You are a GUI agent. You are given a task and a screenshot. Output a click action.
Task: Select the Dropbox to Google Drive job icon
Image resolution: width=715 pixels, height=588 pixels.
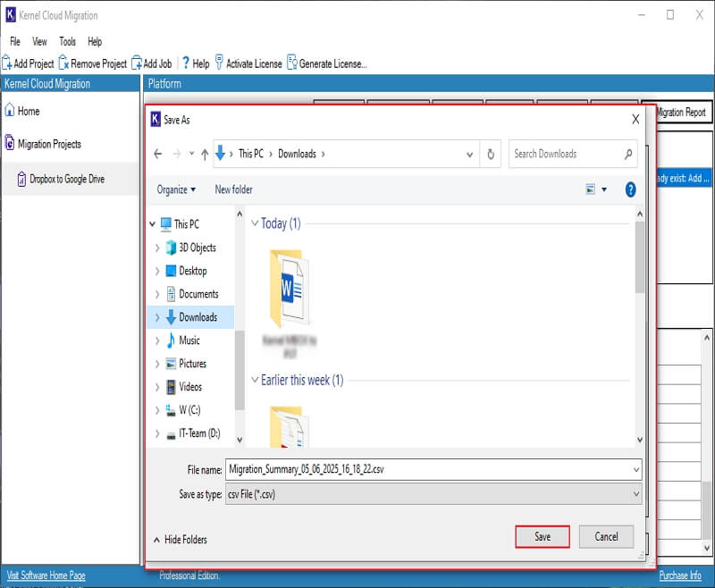[21, 179]
